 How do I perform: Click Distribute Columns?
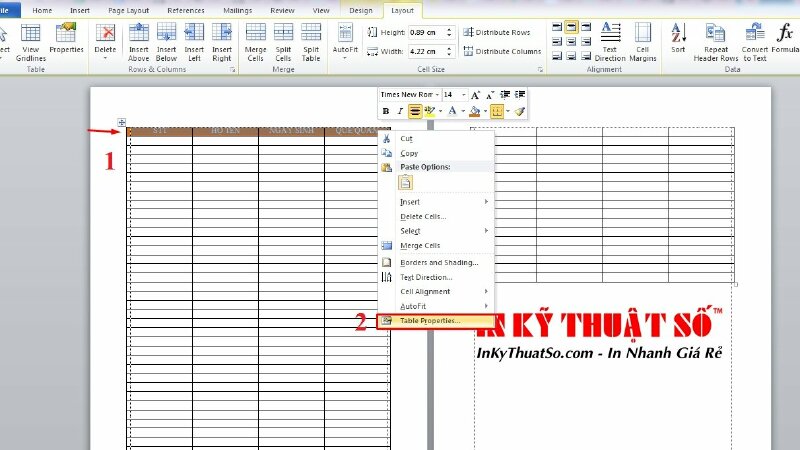point(503,52)
